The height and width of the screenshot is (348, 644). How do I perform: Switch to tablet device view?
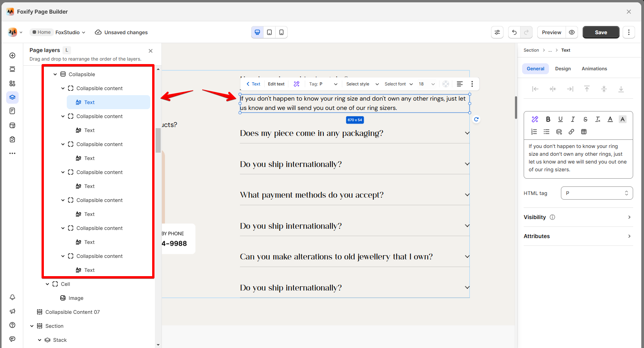(x=269, y=32)
